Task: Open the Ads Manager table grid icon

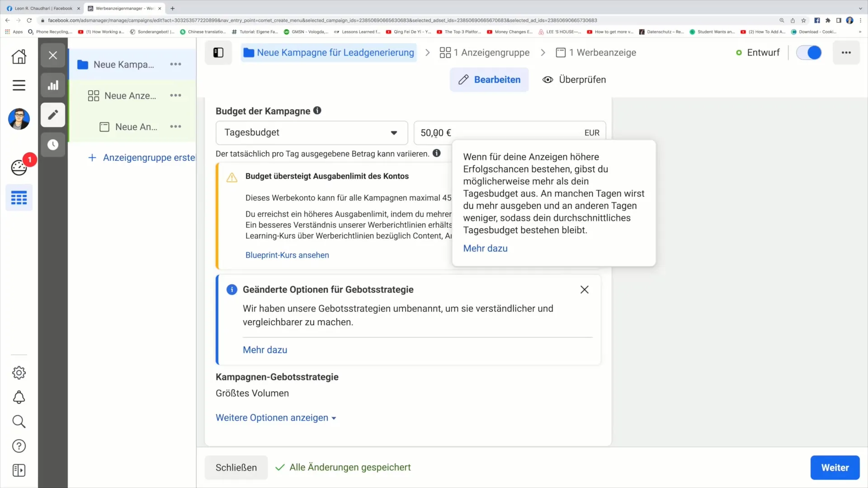Action: pos(19,198)
